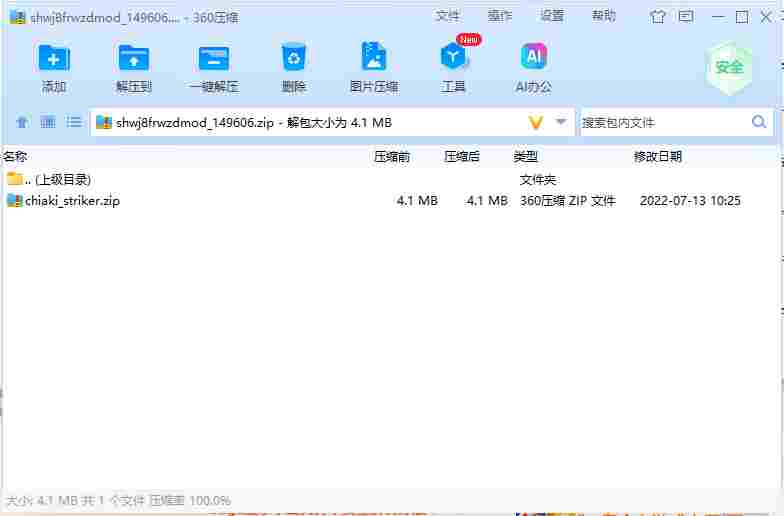
Task: Open the 图片压缩 image compression tool
Action: click(x=374, y=56)
